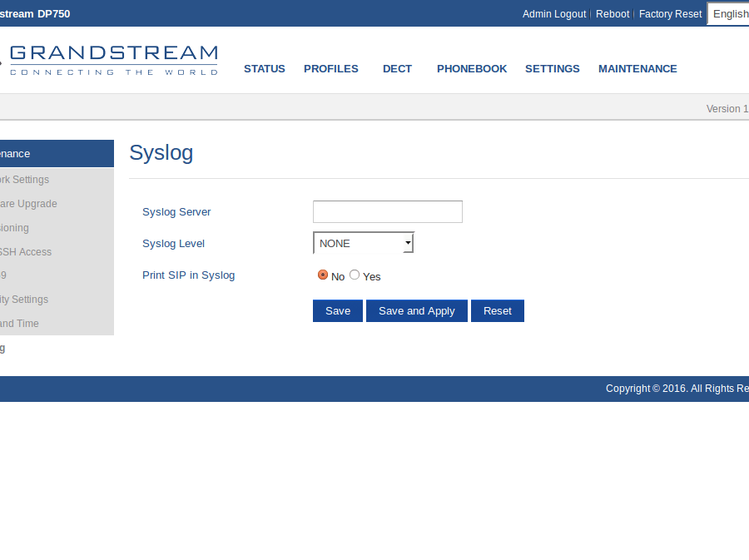Select Yes for Print SIP in Syslog
The width and height of the screenshot is (749, 560).
click(355, 275)
